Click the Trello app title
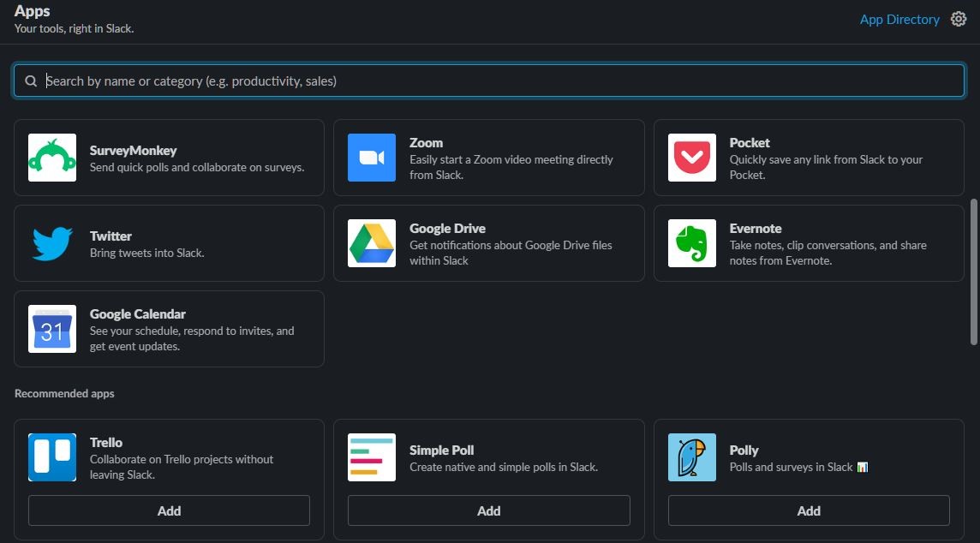The height and width of the screenshot is (543, 980). [106, 443]
